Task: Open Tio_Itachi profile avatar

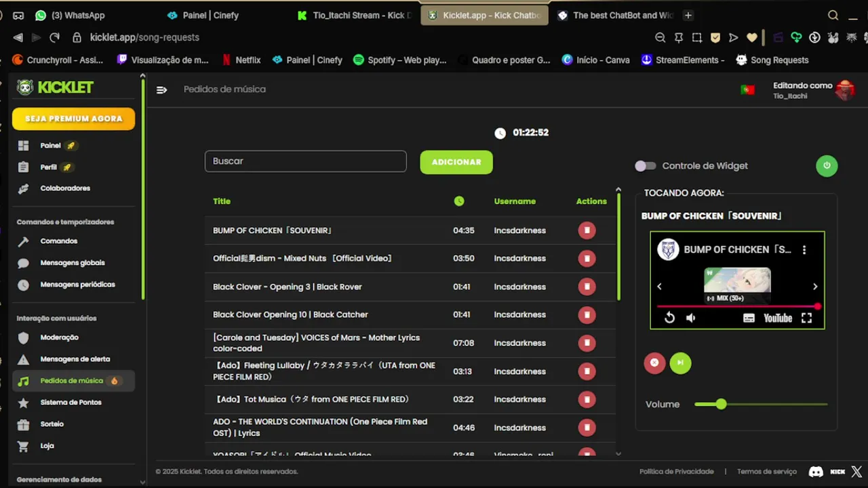Action: pos(845,89)
